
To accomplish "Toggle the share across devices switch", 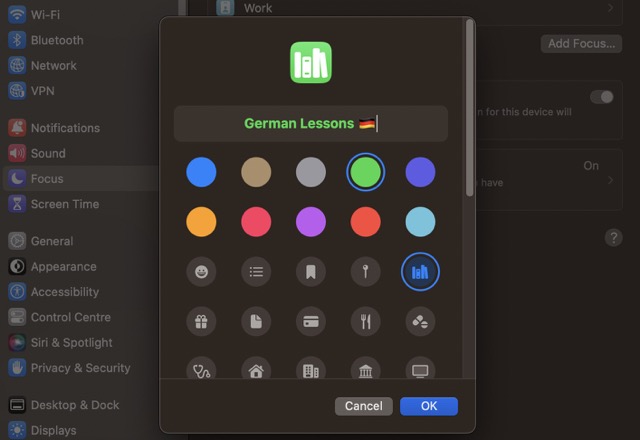I will (602, 97).
